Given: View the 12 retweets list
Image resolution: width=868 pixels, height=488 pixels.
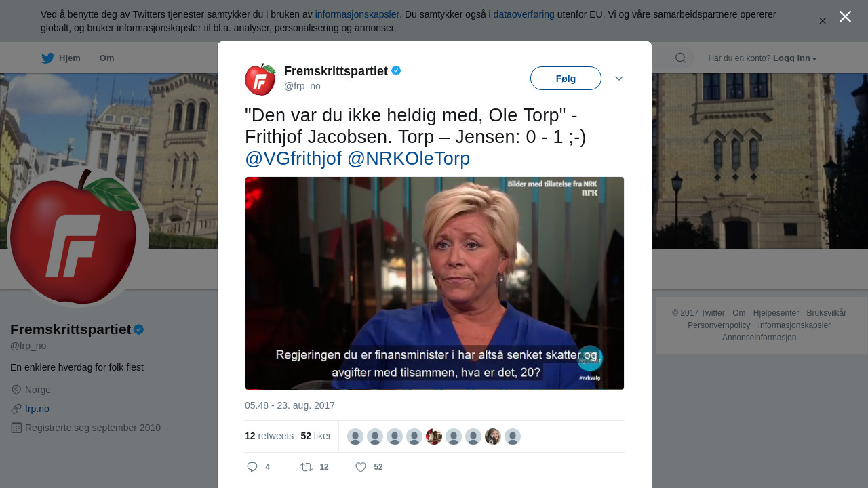Looking at the screenshot, I should click(x=269, y=436).
